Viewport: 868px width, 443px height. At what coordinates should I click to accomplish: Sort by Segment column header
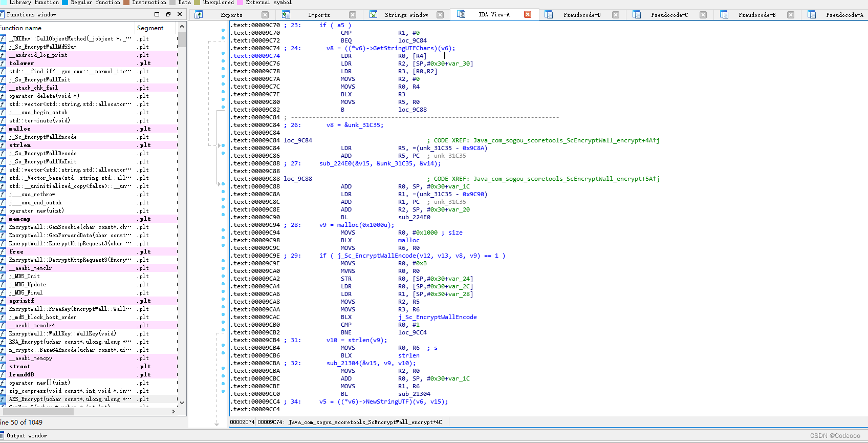click(x=156, y=28)
